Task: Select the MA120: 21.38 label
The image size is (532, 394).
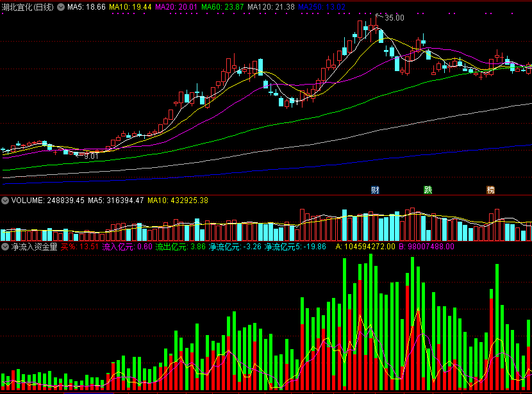Action: pyautogui.click(x=270, y=7)
